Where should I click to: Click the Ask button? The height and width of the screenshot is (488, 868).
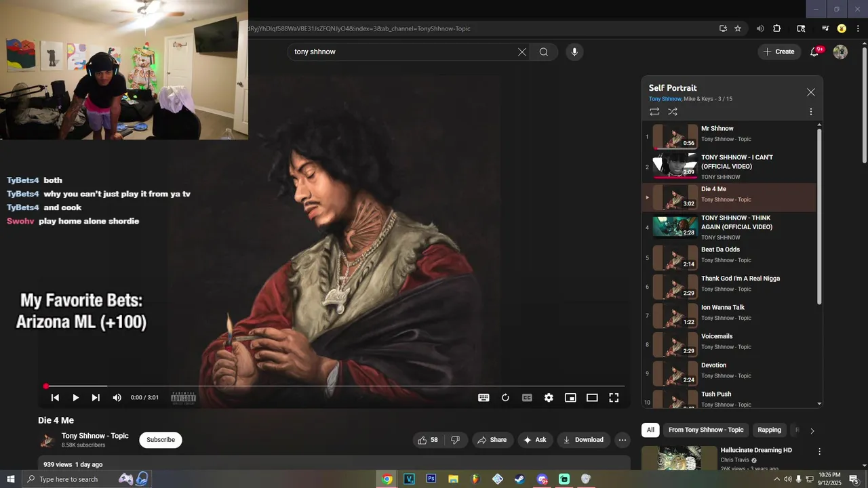coord(535,440)
